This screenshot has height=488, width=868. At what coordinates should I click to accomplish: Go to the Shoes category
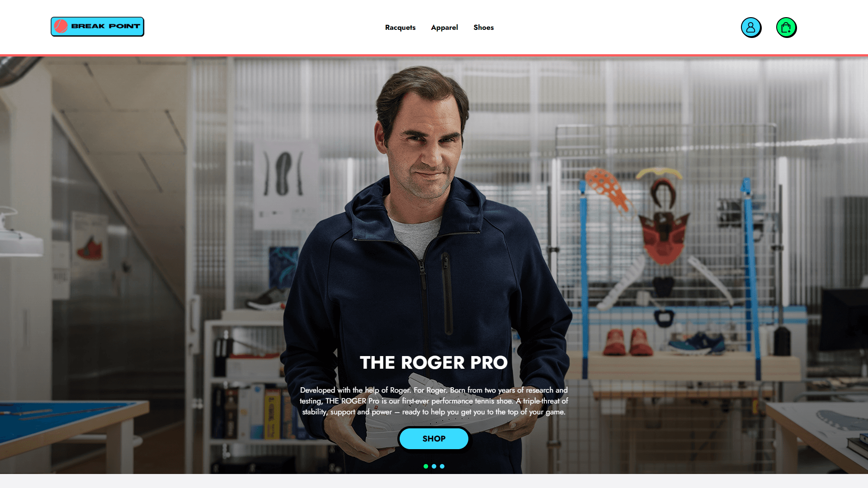pyautogui.click(x=483, y=28)
